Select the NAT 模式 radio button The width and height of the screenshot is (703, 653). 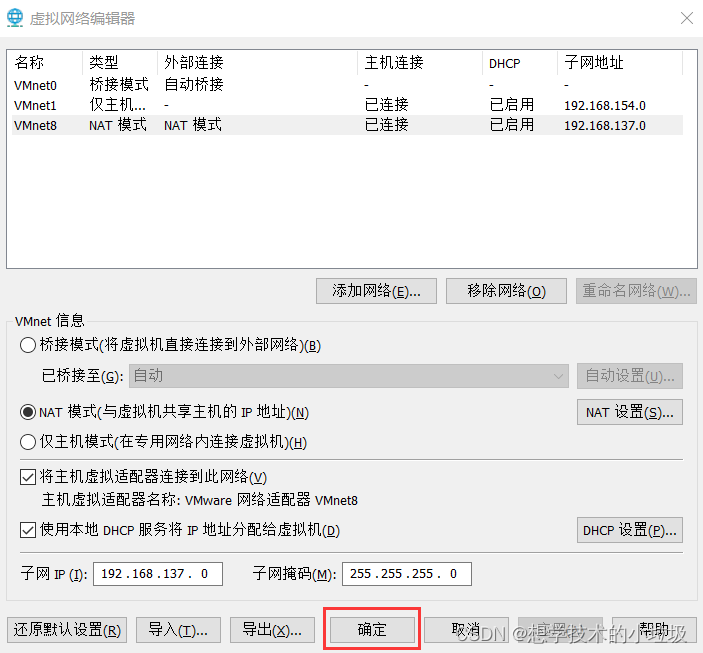(28, 412)
